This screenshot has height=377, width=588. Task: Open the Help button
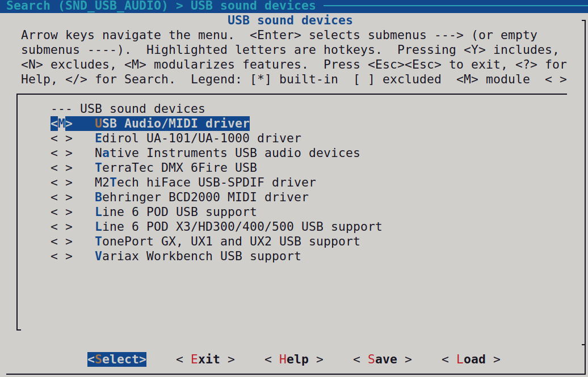point(293,359)
